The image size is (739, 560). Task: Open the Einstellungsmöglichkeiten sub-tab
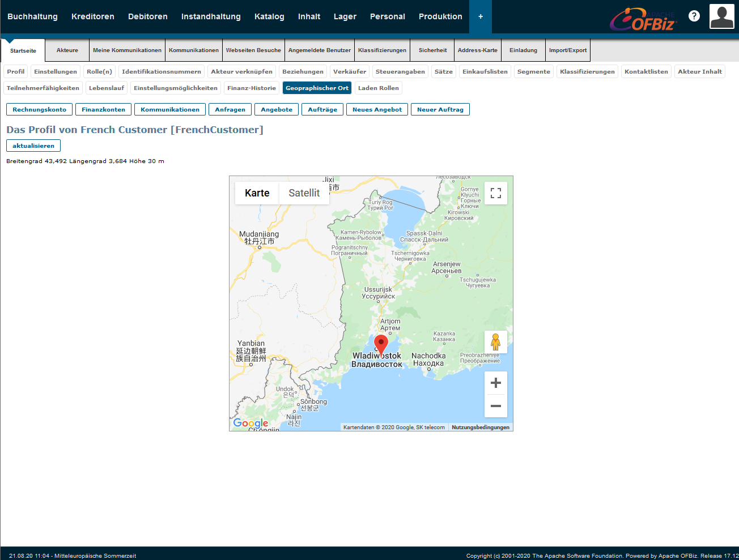176,88
